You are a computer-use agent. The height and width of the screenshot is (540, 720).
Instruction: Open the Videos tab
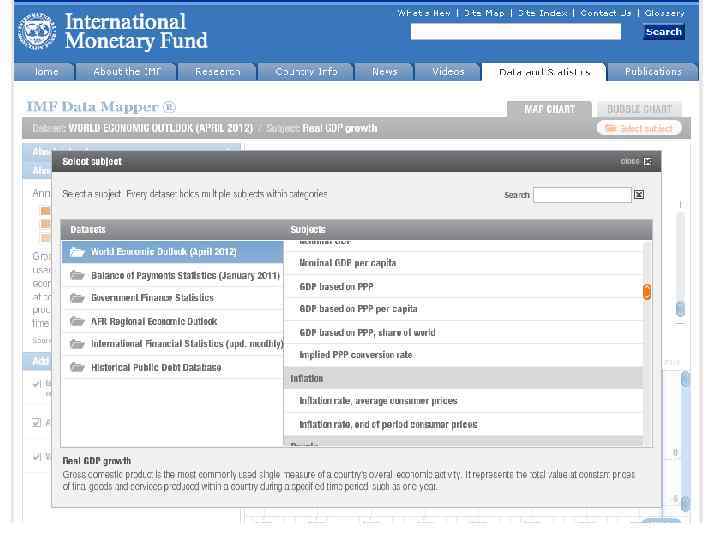click(448, 72)
